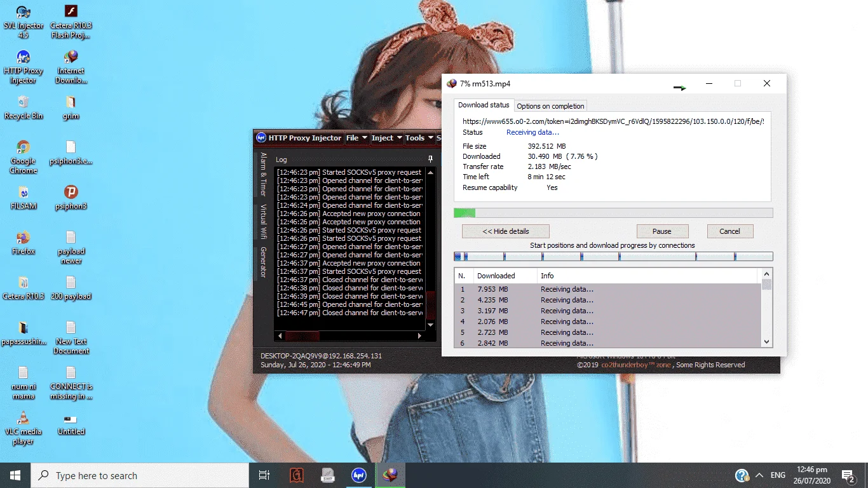The height and width of the screenshot is (488, 868).
Task: Select the payload newer file icon
Action: [71, 247]
